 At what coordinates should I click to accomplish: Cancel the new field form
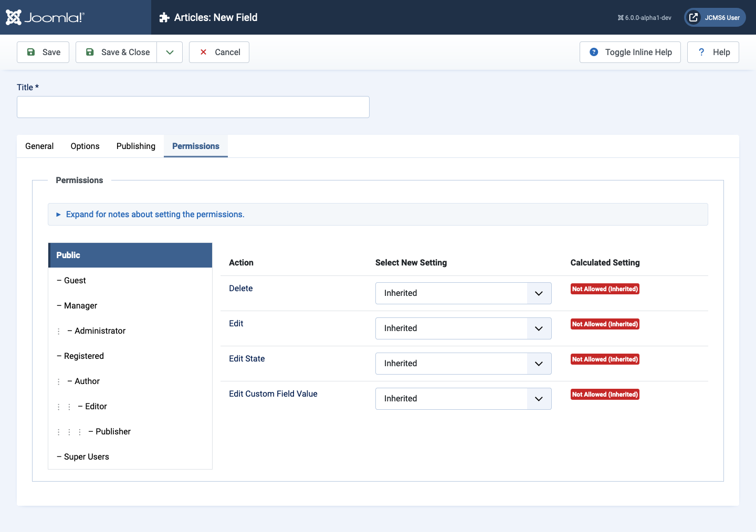click(219, 52)
